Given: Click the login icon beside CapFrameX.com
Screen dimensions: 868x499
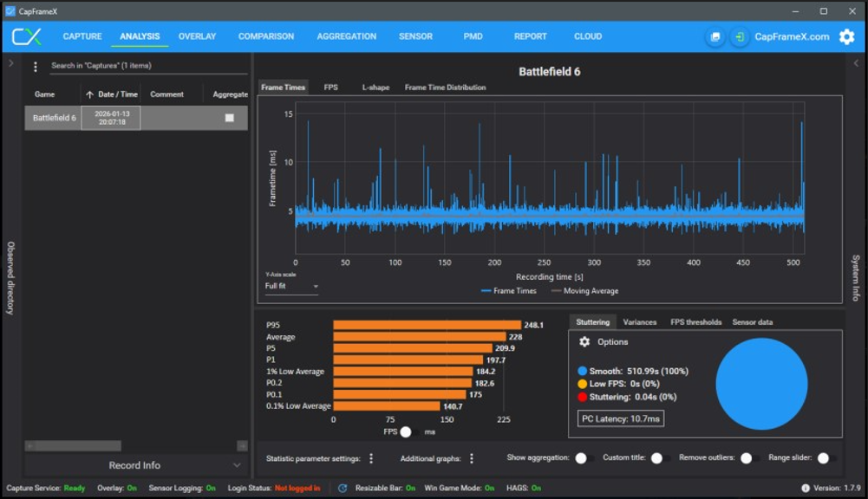Looking at the screenshot, I should coord(739,37).
